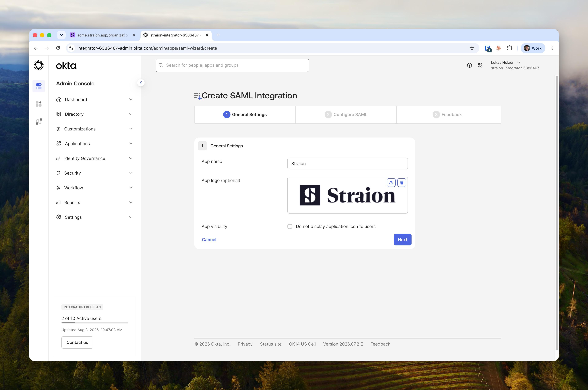Expand the Customizations menu chevron
This screenshot has width=588, height=390.
pos(131,129)
